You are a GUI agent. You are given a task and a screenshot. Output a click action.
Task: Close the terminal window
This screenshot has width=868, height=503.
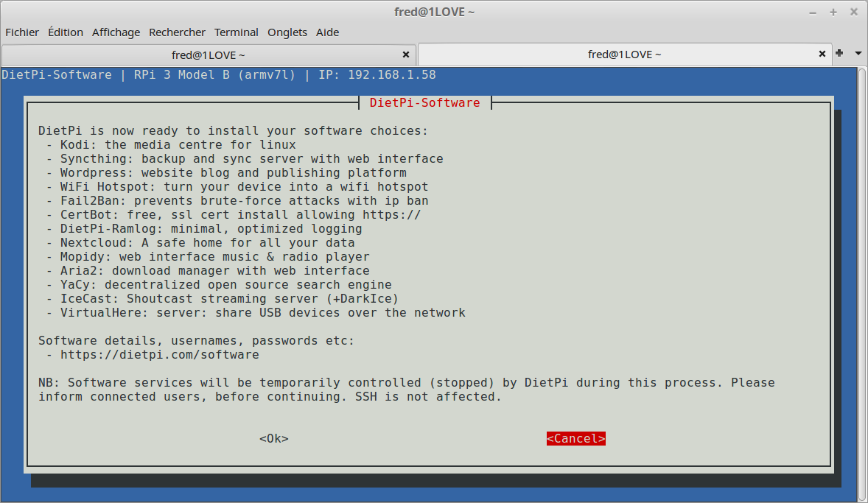(x=853, y=13)
